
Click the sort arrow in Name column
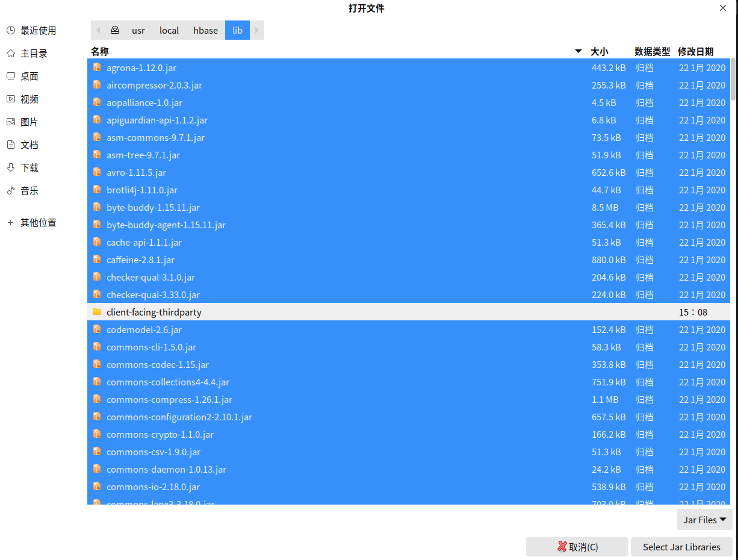tap(578, 52)
